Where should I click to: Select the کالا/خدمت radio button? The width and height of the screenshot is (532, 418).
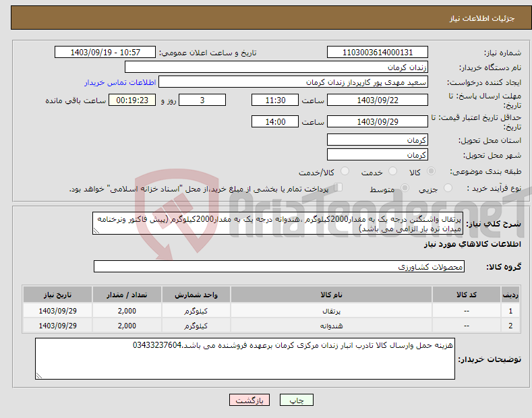345,171
